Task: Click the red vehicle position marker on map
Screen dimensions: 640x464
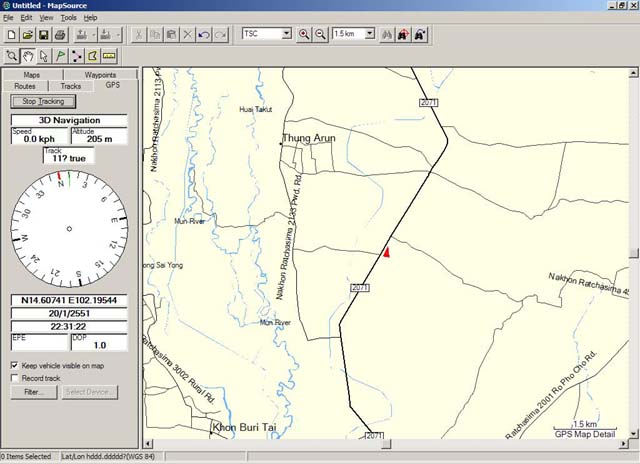Action: tap(385, 254)
